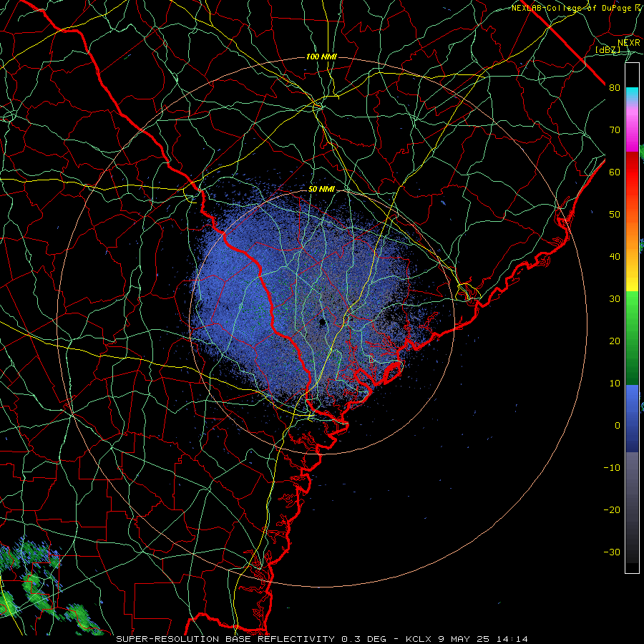Screen dimensions: 644x644
Task: Click the -10 value on the color scale
Action: (x=612, y=468)
